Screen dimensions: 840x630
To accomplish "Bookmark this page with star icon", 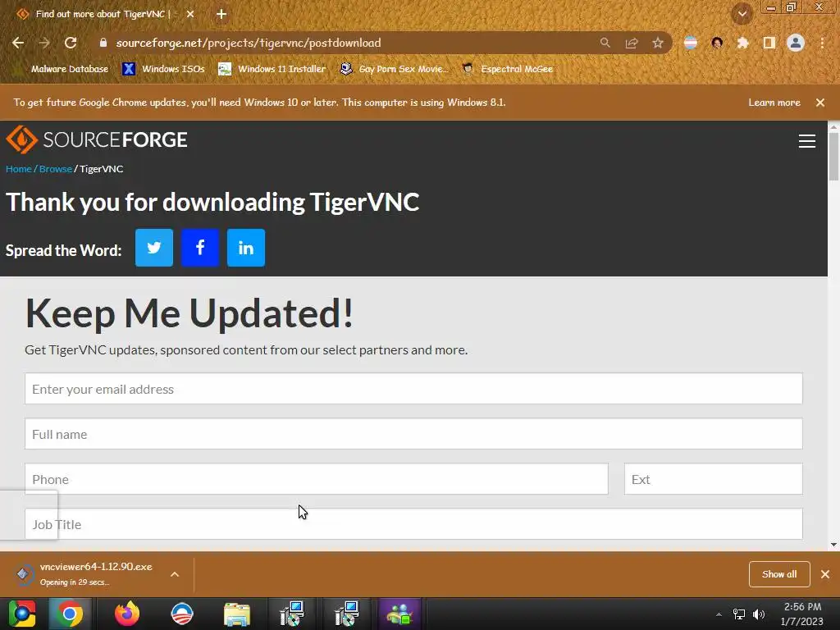I will tap(658, 43).
